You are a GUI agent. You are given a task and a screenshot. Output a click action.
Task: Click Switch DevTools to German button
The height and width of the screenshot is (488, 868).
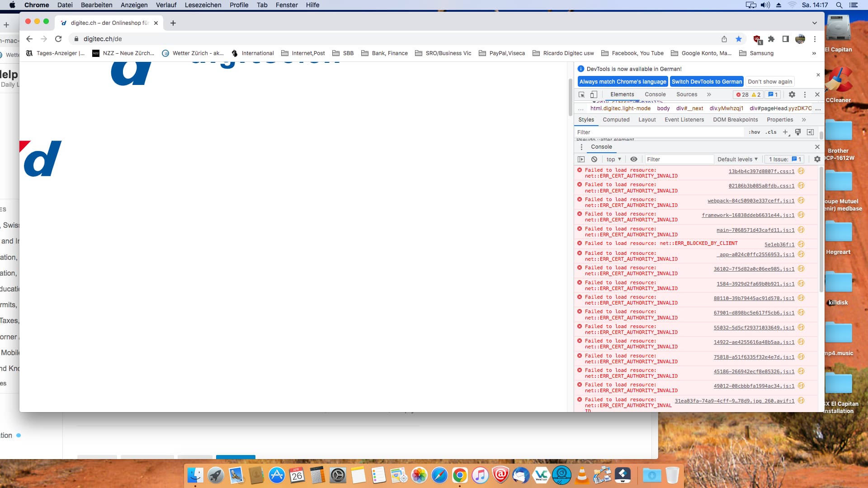tap(707, 82)
